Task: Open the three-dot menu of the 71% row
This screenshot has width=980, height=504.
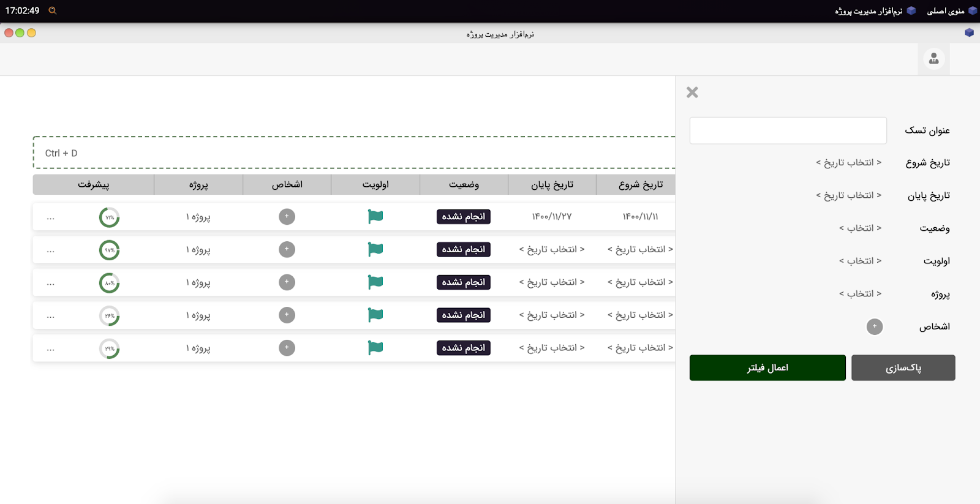Action: [x=50, y=218]
